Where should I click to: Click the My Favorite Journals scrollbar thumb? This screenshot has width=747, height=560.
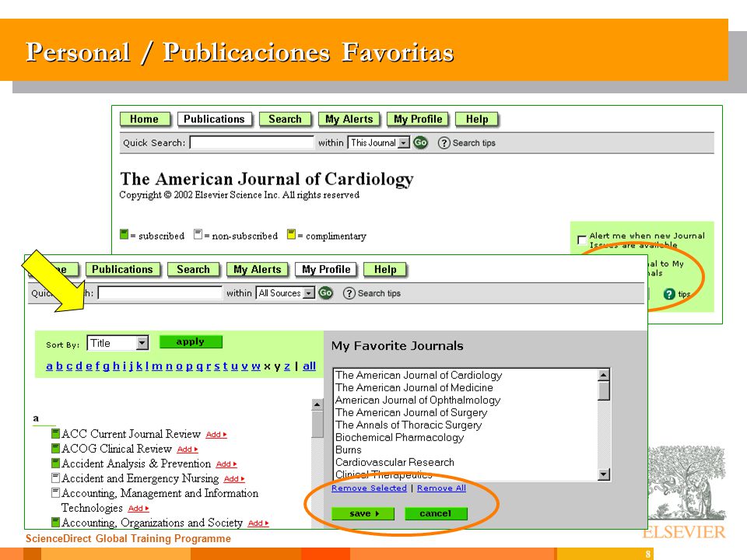click(604, 391)
